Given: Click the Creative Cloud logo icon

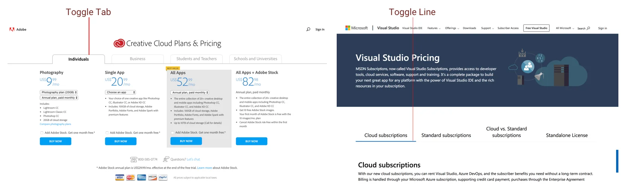Looking at the screenshot, I should pyautogui.click(x=119, y=43).
